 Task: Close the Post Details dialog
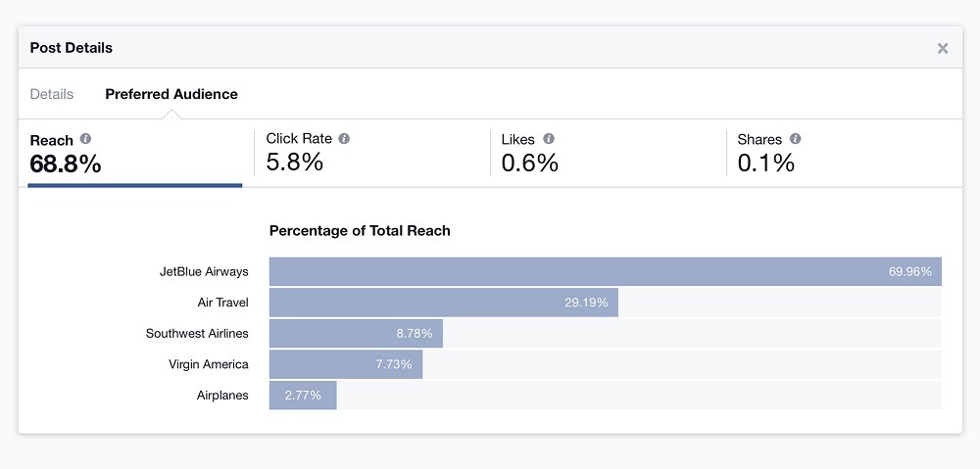point(943,48)
